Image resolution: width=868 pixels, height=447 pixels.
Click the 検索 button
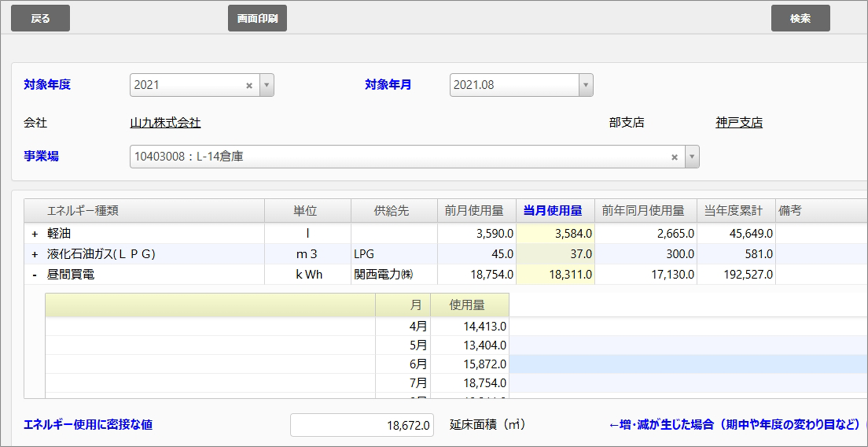click(800, 18)
